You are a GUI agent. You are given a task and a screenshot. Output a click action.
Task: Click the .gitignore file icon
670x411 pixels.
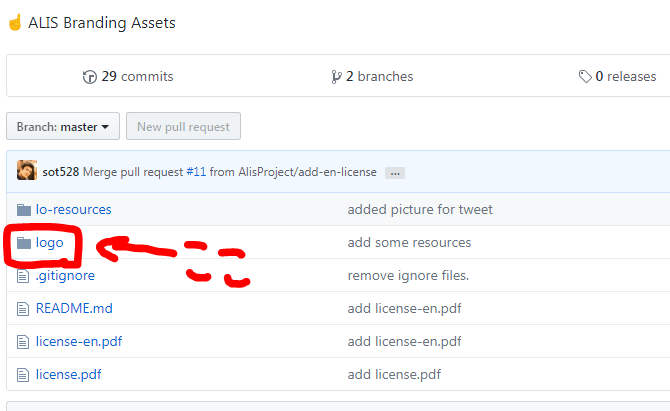coord(25,276)
